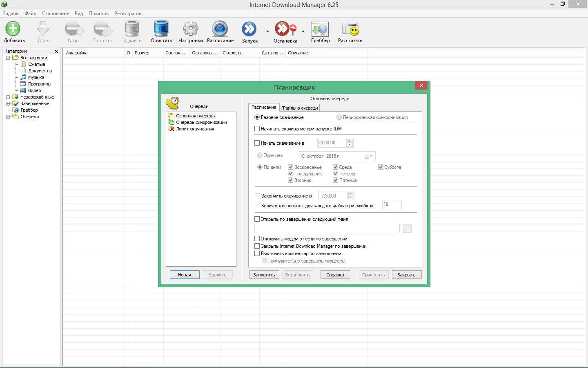The width and height of the screenshot is (588, 368).
Task: Select Граббер item in categories tree
Action: (29, 110)
